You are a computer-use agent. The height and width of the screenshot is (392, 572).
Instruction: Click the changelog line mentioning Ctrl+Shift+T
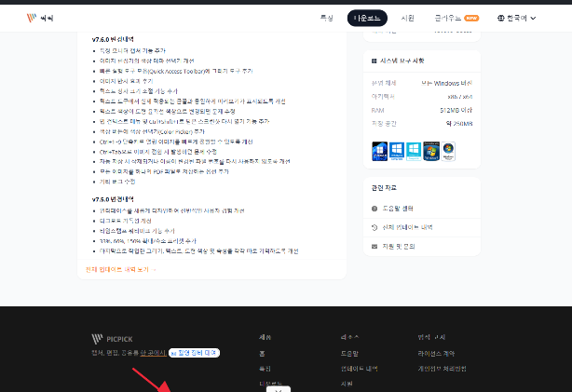point(184,121)
